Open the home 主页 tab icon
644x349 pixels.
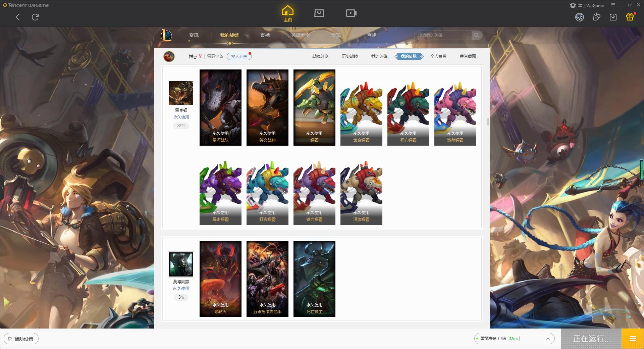[288, 14]
